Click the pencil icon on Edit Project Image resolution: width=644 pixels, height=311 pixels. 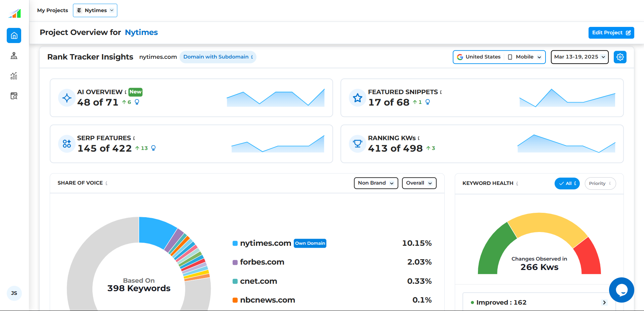point(628,33)
